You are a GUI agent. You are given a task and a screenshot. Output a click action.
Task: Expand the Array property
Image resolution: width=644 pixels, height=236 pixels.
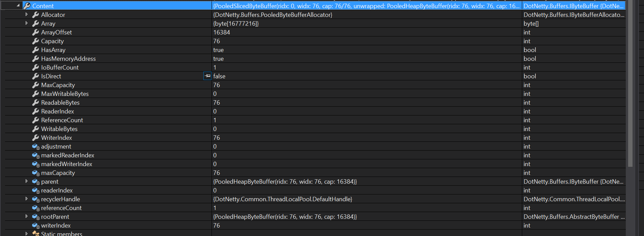click(x=27, y=23)
